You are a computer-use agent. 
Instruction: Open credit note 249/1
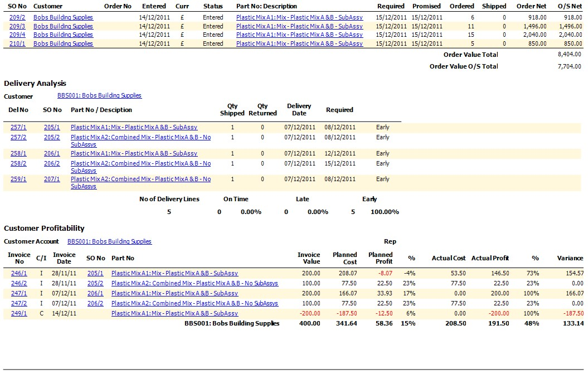point(19,313)
